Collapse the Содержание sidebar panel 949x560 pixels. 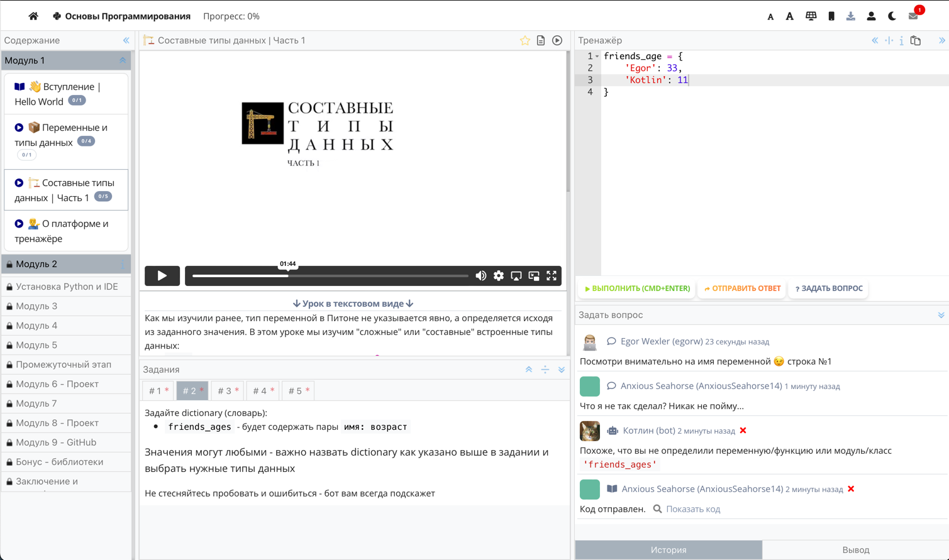coord(126,40)
